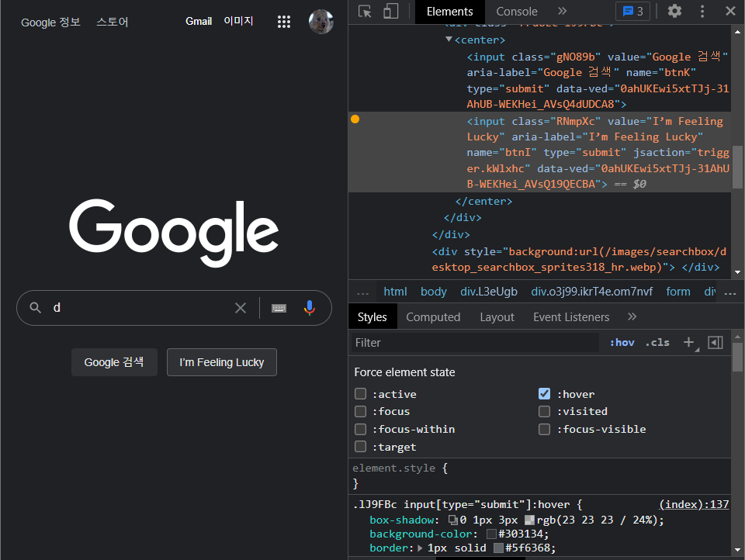Select the </center> closing tag row
The height and width of the screenshot is (560, 745).
pos(483,202)
